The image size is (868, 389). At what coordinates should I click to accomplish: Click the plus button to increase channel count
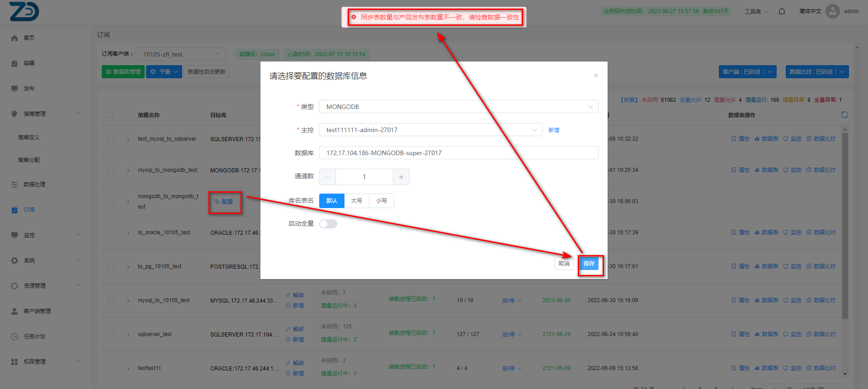pyautogui.click(x=401, y=177)
